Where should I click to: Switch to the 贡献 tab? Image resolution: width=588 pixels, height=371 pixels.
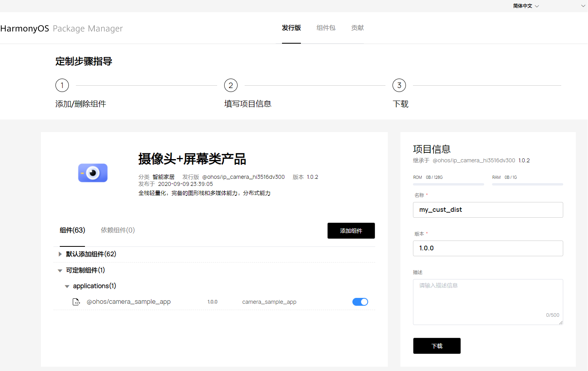tap(358, 28)
